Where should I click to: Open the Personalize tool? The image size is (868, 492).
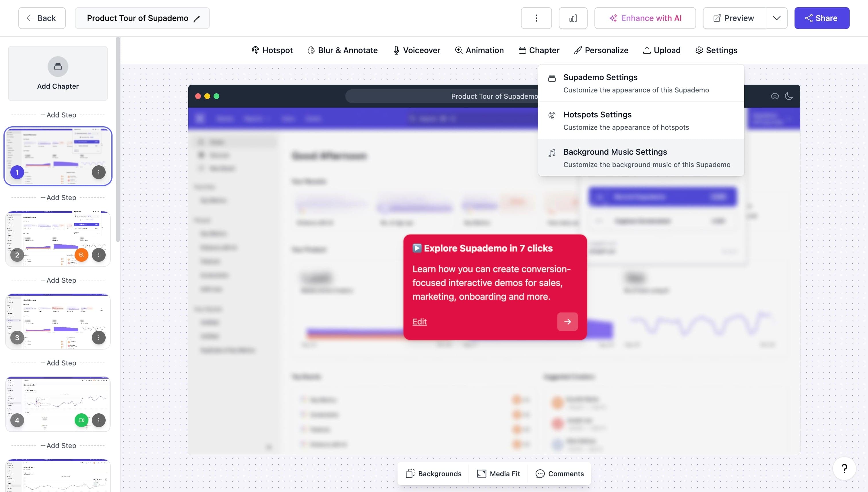(601, 50)
